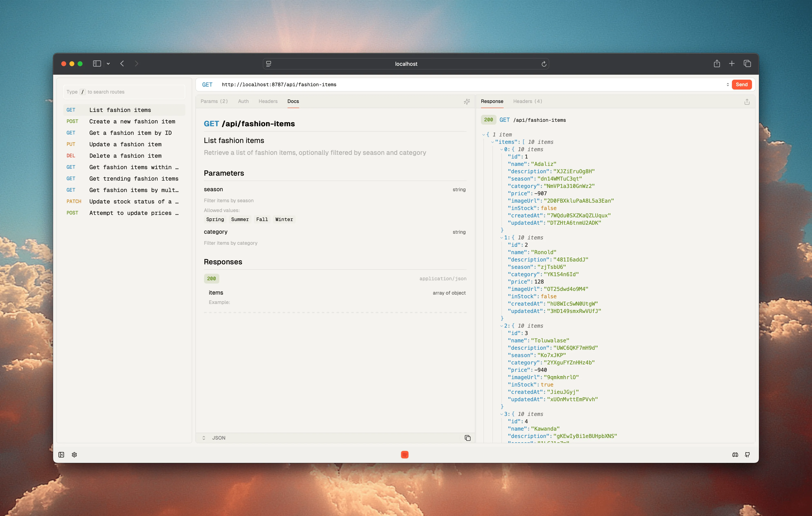Collapse the left sidebar using the panel icon

click(61, 455)
